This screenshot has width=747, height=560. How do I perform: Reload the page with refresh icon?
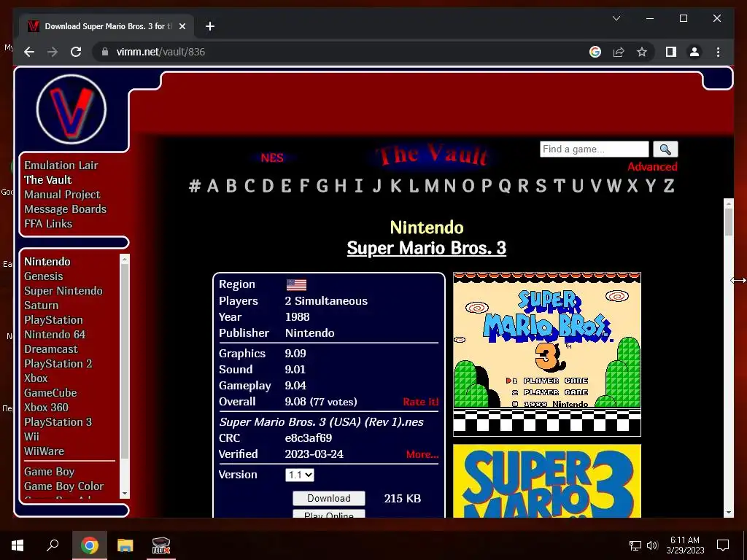(76, 52)
